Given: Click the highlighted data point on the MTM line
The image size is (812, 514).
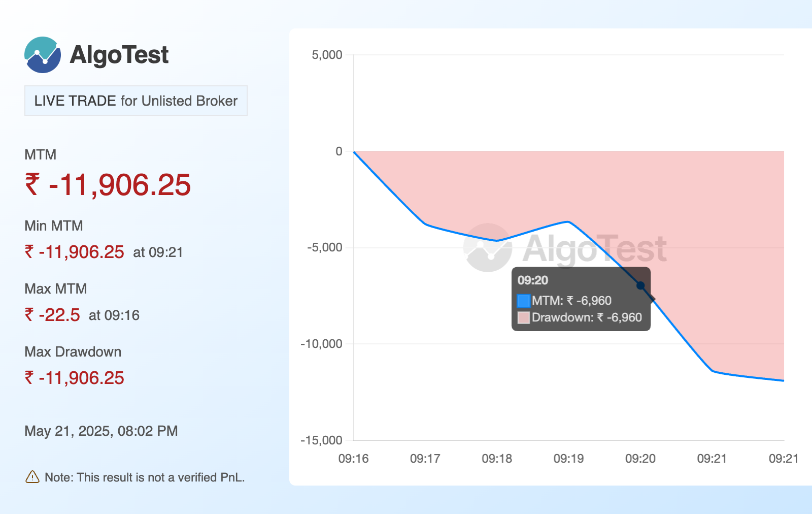Looking at the screenshot, I should pos(640,286).
